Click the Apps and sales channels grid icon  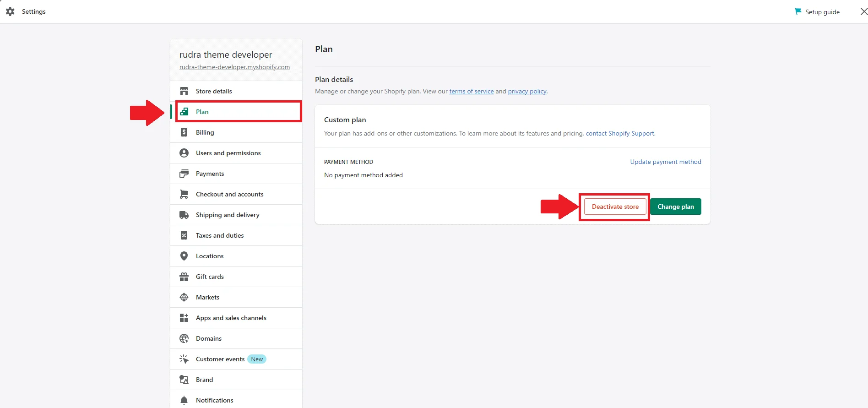tap(184, 318)
